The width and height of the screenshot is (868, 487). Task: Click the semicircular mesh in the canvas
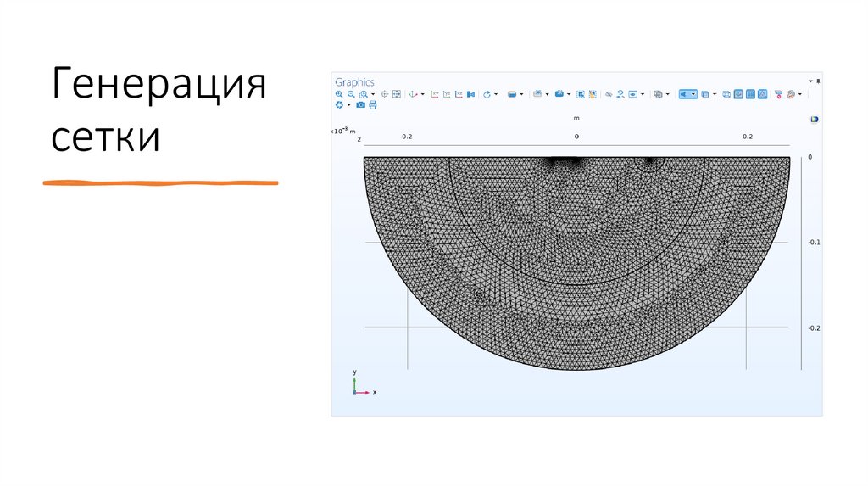tap(576, 280)
